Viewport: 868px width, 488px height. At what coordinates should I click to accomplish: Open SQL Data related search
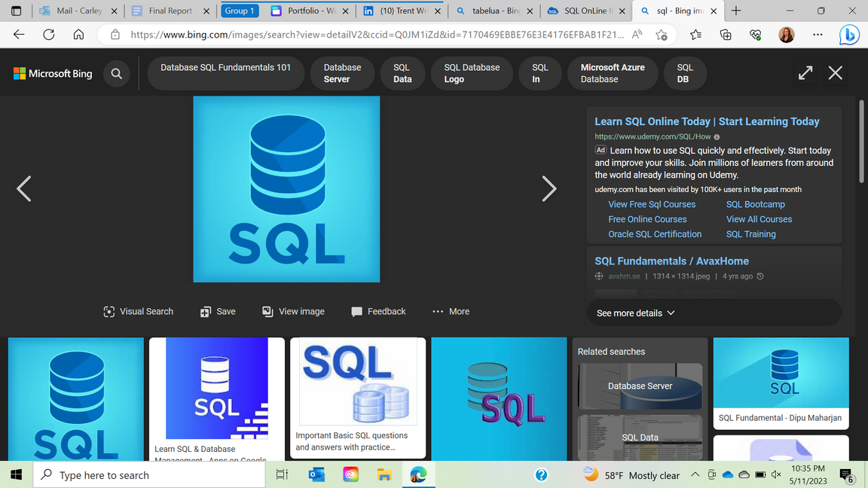640,437
